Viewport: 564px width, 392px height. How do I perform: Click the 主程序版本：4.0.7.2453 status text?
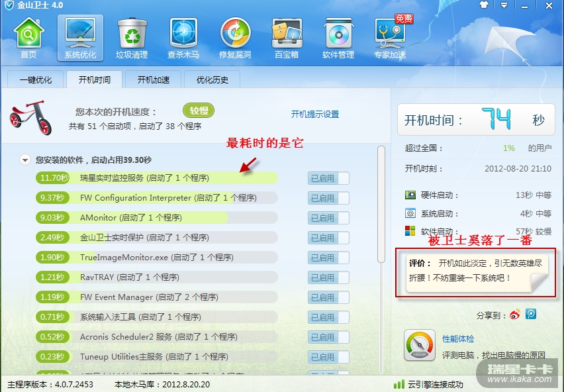[x=50, y=385]
